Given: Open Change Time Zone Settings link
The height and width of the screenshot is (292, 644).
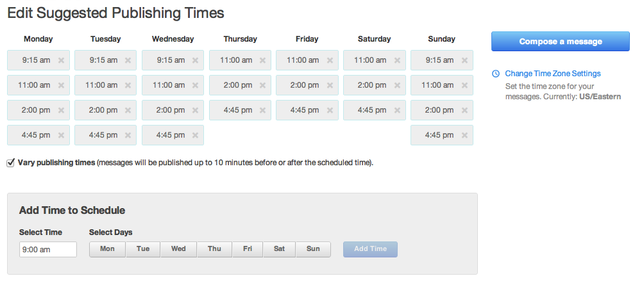Looking at the screenshot, I should click(552, 74).
